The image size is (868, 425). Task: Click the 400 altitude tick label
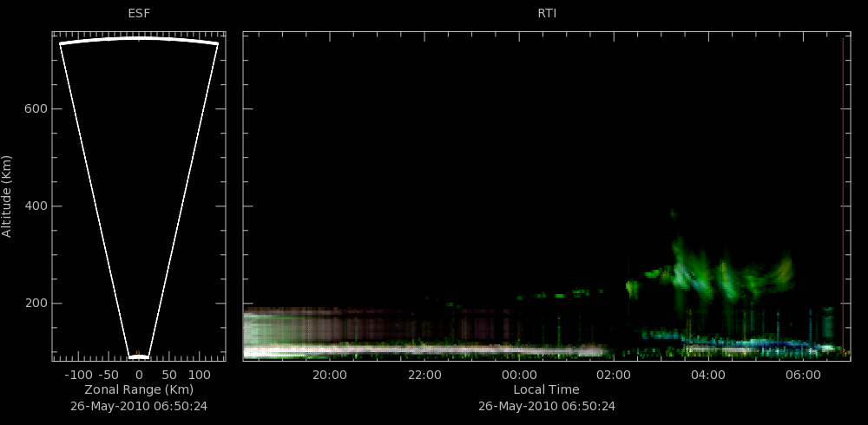[x=36, y=206]
